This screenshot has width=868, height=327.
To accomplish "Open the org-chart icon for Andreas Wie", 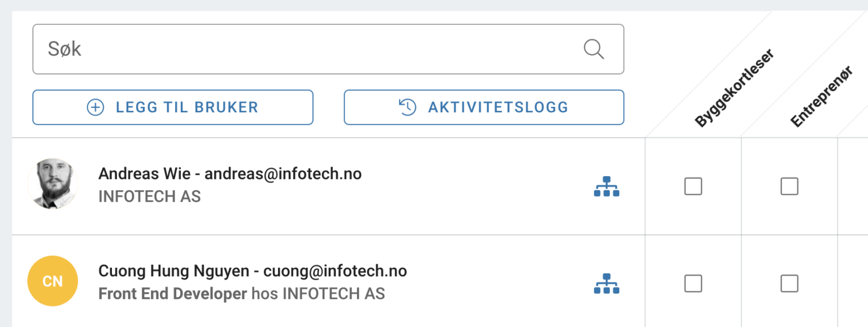I will tap(607, 186).
